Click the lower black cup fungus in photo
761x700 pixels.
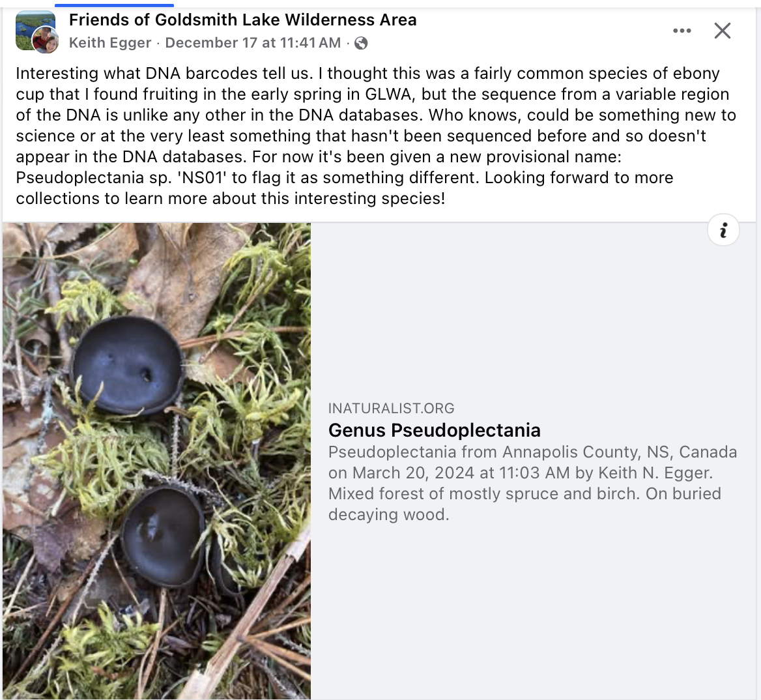coord(163,534)
